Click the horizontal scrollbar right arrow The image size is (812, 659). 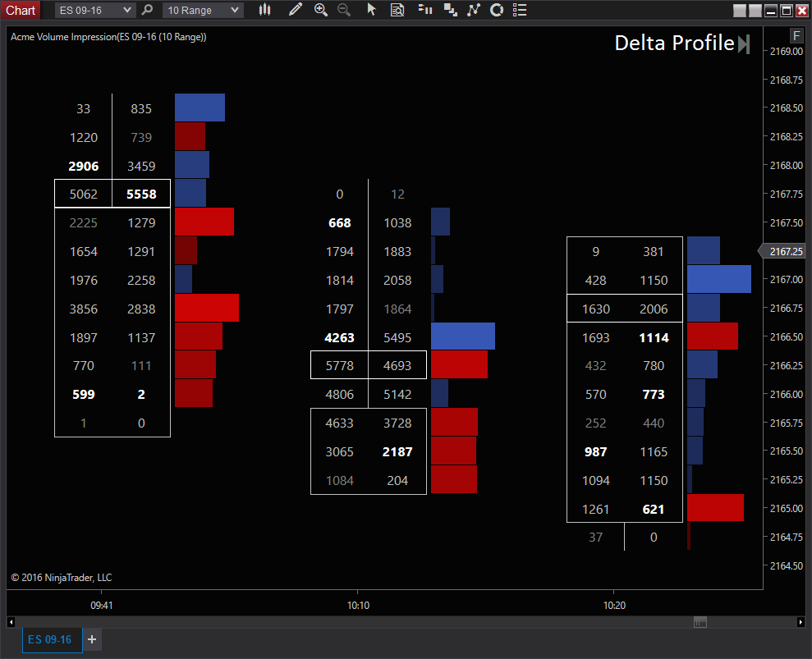click(x=801, y=622)
